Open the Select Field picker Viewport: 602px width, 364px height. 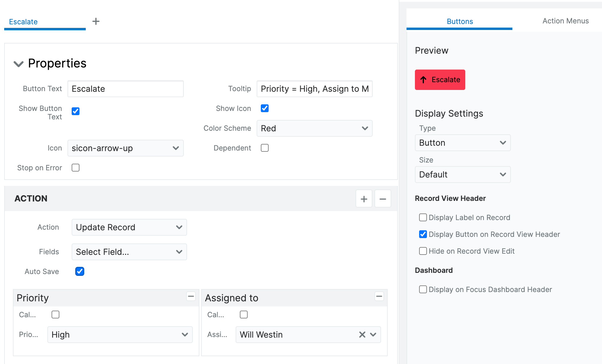[129, 252]
